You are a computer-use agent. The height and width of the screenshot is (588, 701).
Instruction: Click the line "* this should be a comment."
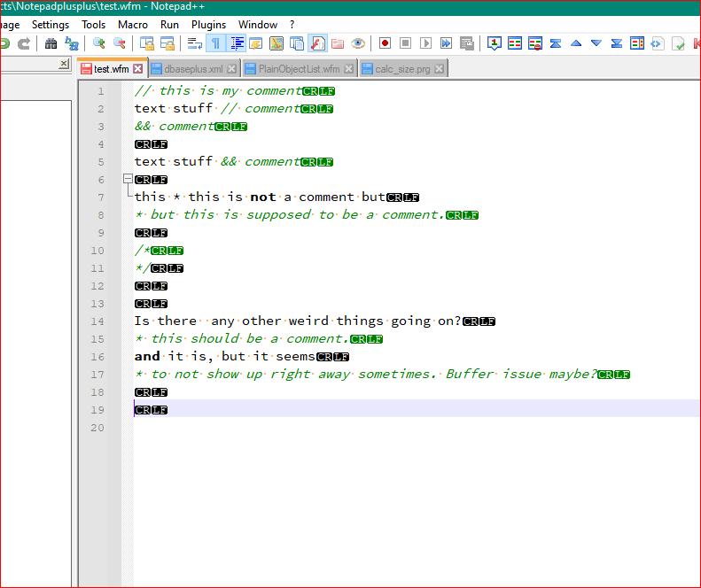coord(241,338)
